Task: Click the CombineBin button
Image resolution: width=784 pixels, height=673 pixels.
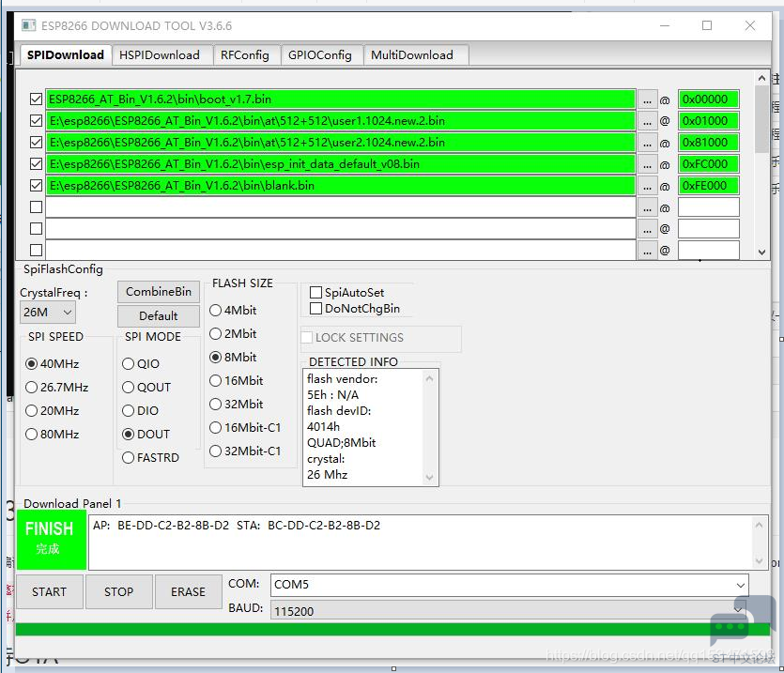Action: pos(159,292)
